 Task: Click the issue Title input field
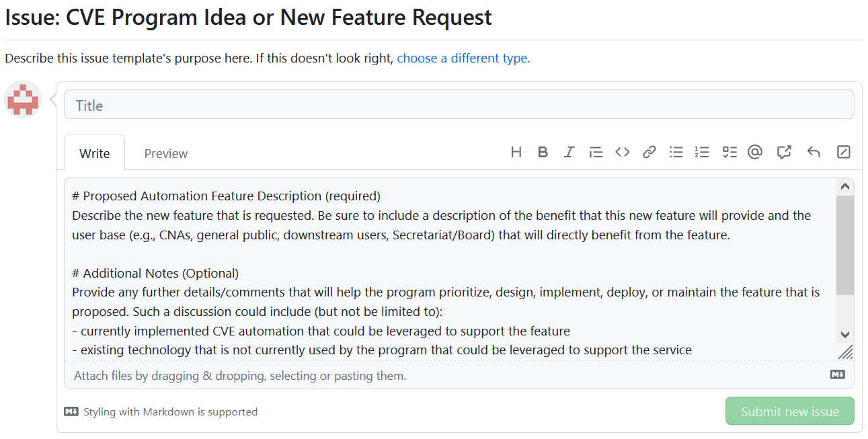(x=459, y=105)
